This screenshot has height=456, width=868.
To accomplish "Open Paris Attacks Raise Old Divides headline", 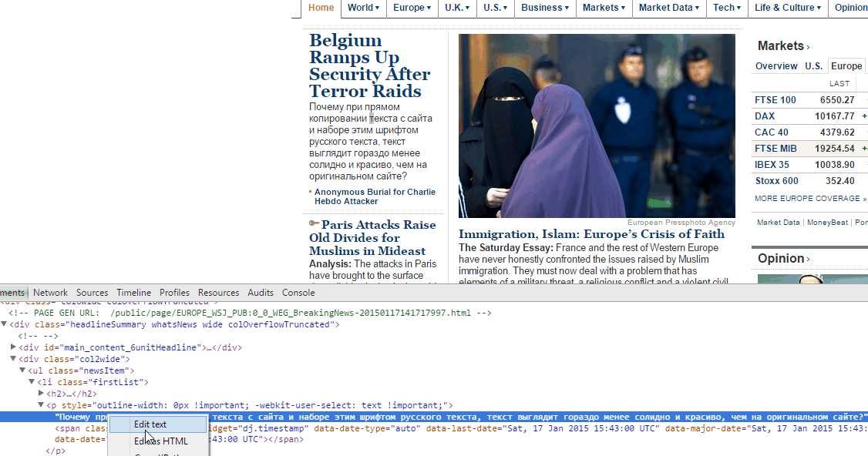I will (x=372, y=237).
